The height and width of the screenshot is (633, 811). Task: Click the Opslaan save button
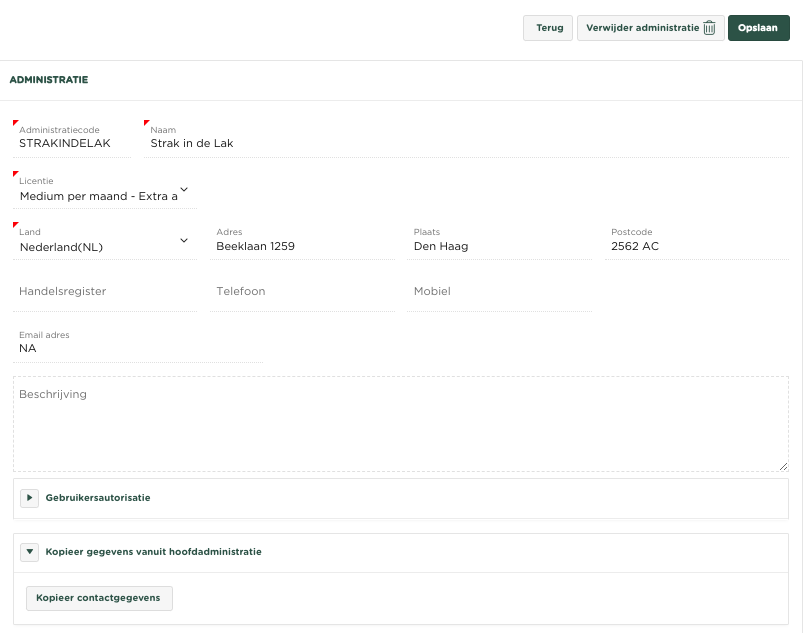click(x=758, y=28)
